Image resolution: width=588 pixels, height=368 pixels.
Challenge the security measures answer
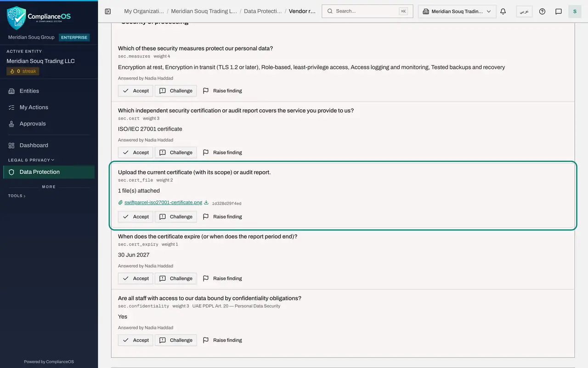[175, 91]
